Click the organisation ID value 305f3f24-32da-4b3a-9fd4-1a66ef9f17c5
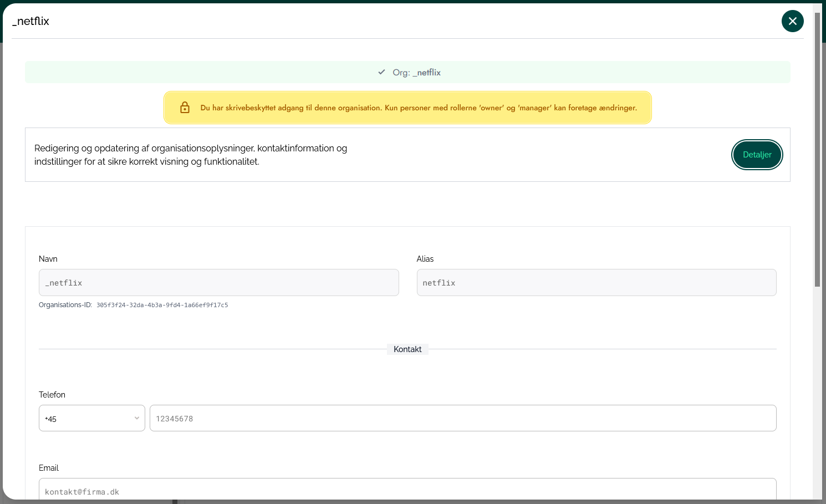 pos(162,305)
